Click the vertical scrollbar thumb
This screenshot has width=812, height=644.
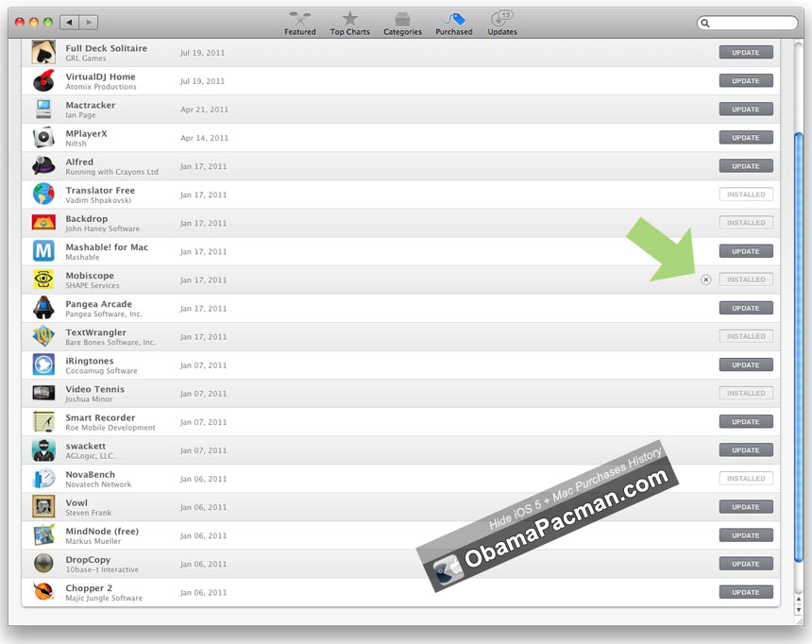pyautogui.click(x=798, y=347)
